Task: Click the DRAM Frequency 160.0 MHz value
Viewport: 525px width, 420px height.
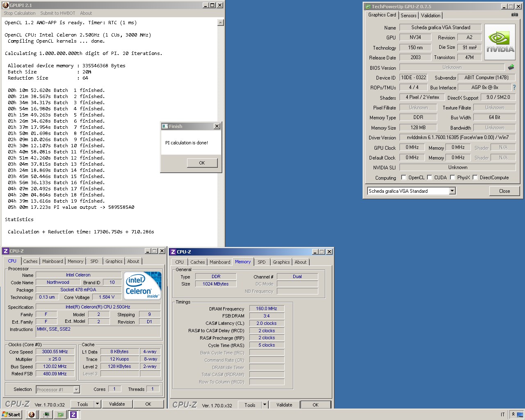Action: click(x=267, y=308)
